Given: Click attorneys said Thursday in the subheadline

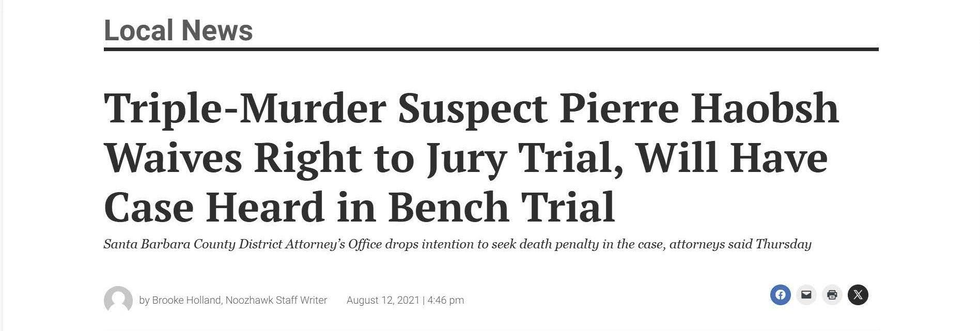Looking at the screenshot, I should [740, 244].
